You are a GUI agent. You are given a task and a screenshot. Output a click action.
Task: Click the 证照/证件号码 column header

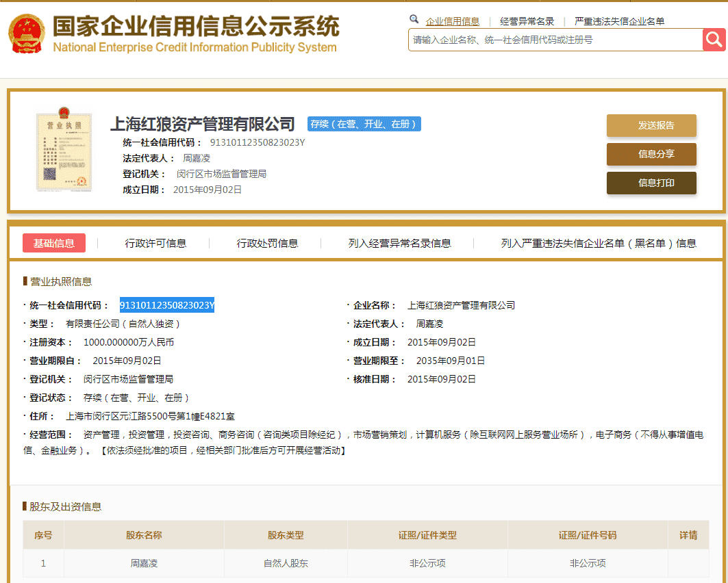pos(588,535)
